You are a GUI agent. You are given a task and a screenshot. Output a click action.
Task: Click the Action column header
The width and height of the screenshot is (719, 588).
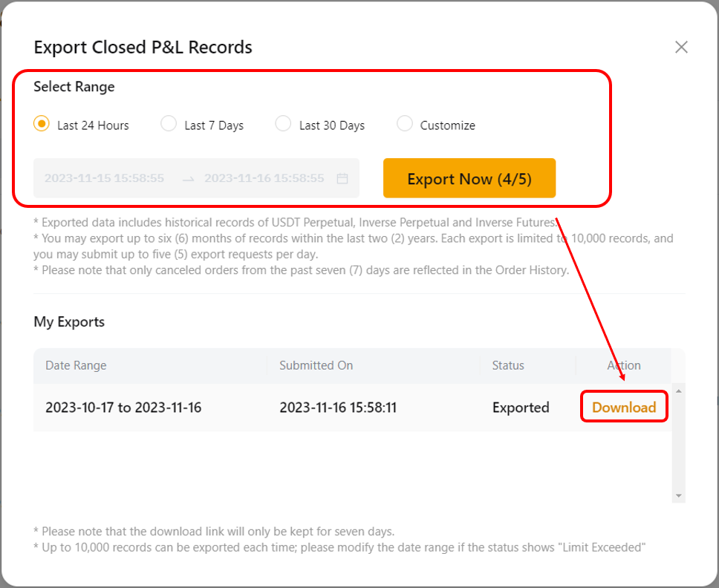pyautogui.click(x=623, y=365)
